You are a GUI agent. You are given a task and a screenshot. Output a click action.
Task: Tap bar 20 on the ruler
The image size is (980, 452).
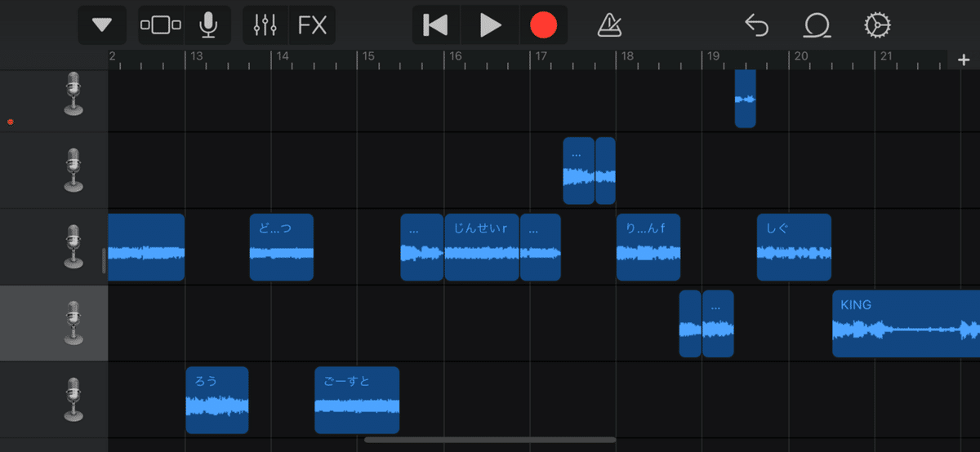click(x=801, y=56)
